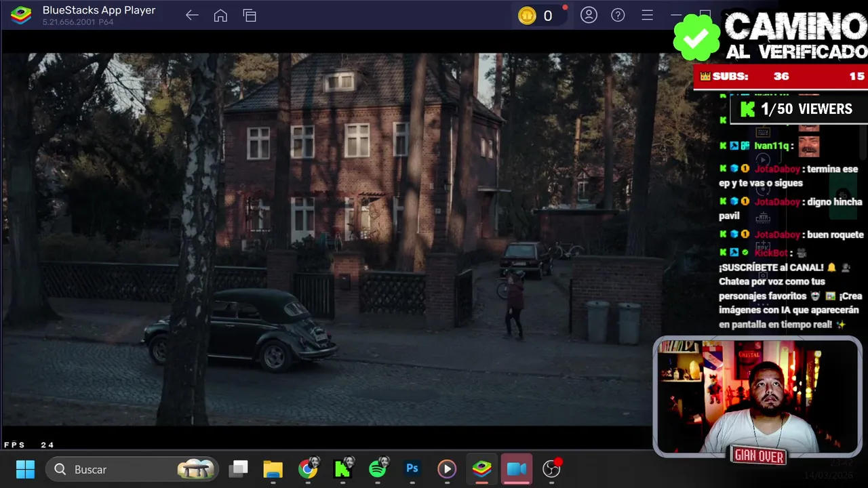
Task: Open the green Kick app on taskbar
Action: coord(342,469)
